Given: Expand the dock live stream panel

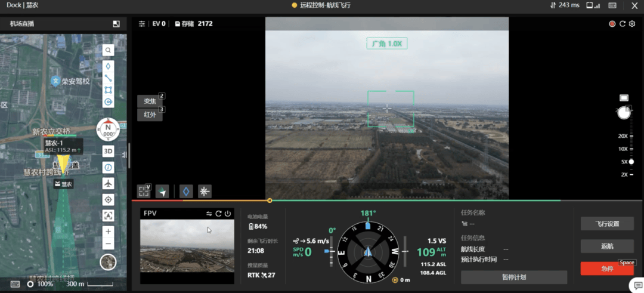Looking at the screenshot, I should click(116, 24).
